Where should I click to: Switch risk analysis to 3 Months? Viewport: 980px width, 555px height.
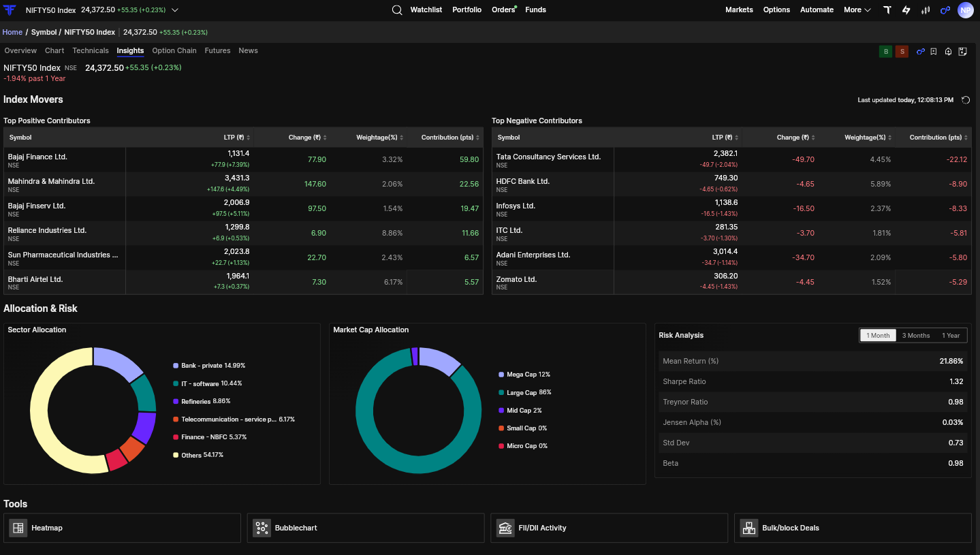pos(916,335)
